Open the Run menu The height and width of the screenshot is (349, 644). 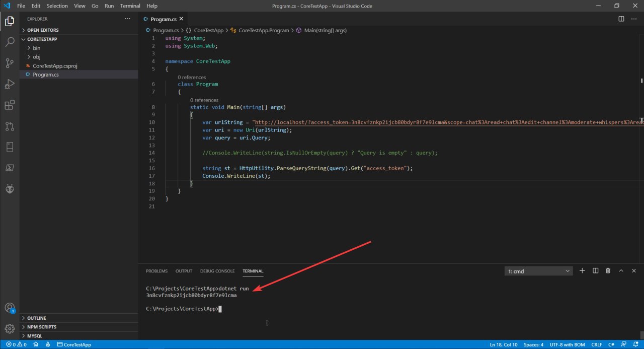point(109,6)
